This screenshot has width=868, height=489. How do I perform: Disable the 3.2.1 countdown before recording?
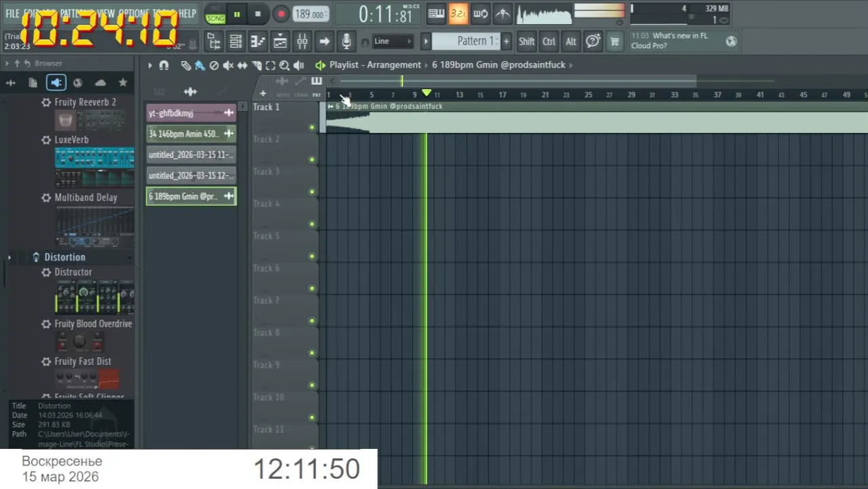pos(458,14)
